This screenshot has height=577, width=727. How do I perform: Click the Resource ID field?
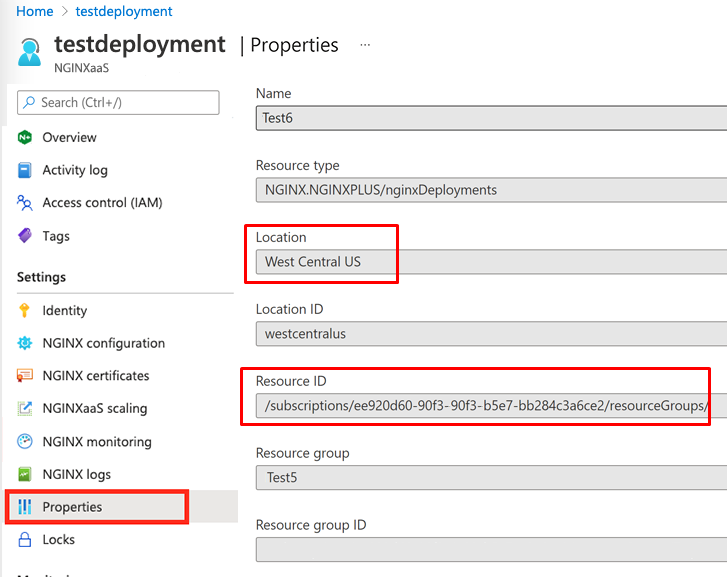[x=490, y=406]
